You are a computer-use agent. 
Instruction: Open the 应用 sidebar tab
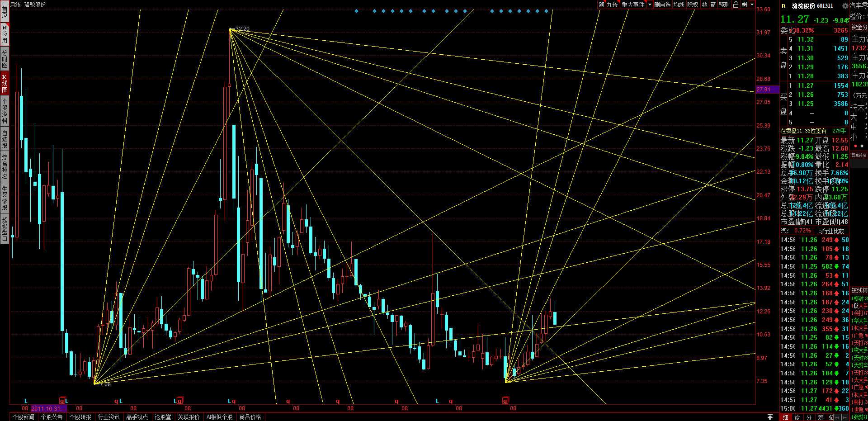pos(5,34)
